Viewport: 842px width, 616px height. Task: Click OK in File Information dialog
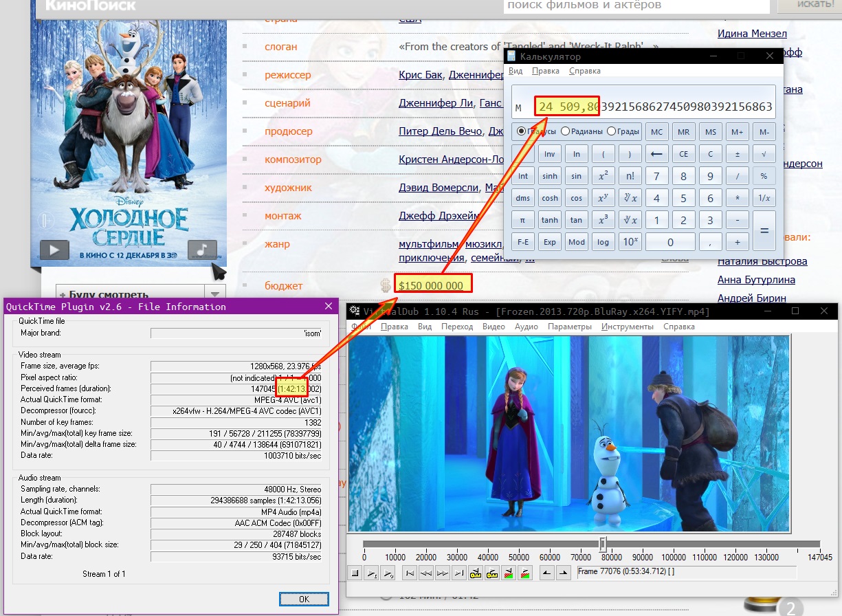(x=304, y=599)
